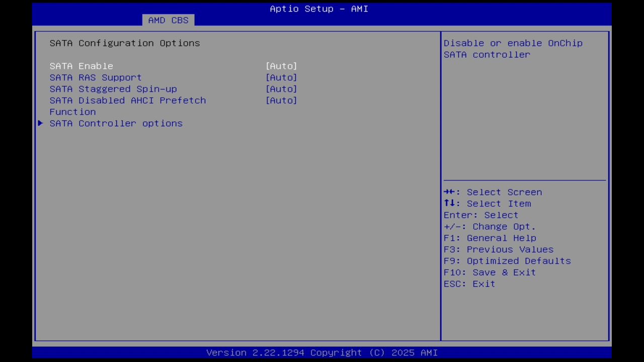Click the Aptio Setup AMI title bar
644x362 pixels.
[318, 9]
